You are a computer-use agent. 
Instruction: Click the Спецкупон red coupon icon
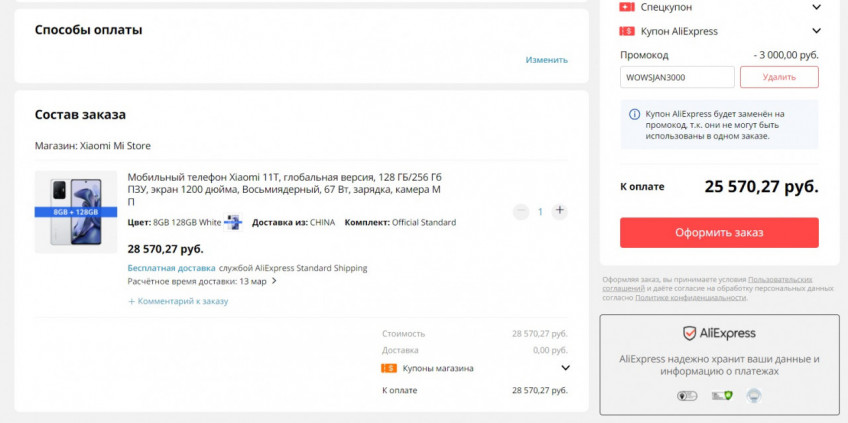point(627,7)
